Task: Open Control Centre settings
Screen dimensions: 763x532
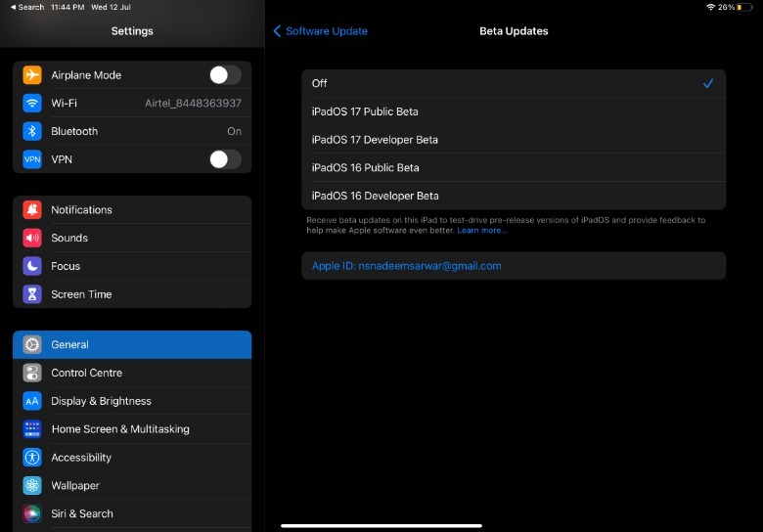Action: pyautogui.click(x=132, y=373)
